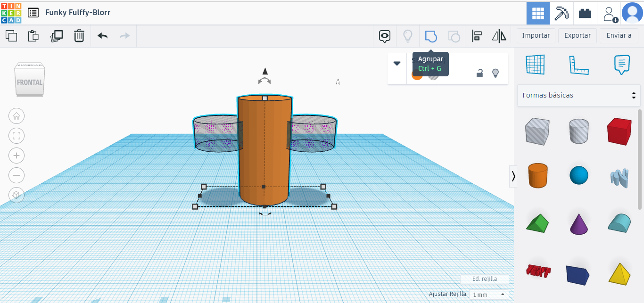Toggle the lock on selected shape
This screenshot has height=303, width=644.
tap(479, 73)
